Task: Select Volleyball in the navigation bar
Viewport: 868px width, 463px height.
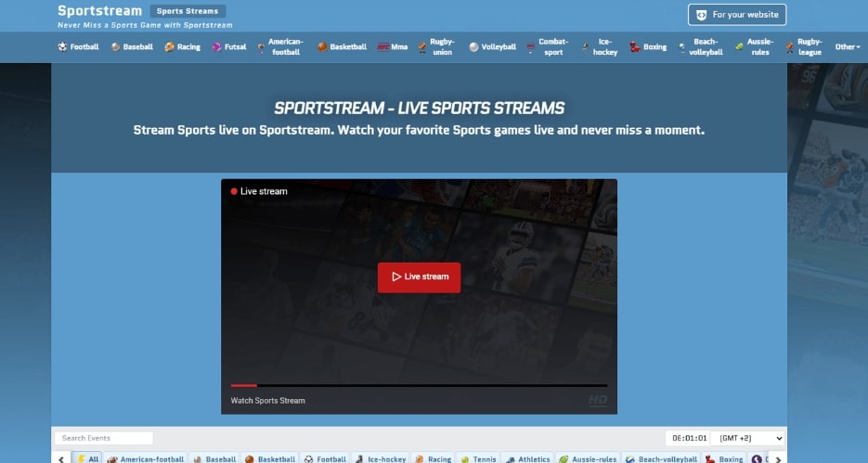Action: pos(493,47)
